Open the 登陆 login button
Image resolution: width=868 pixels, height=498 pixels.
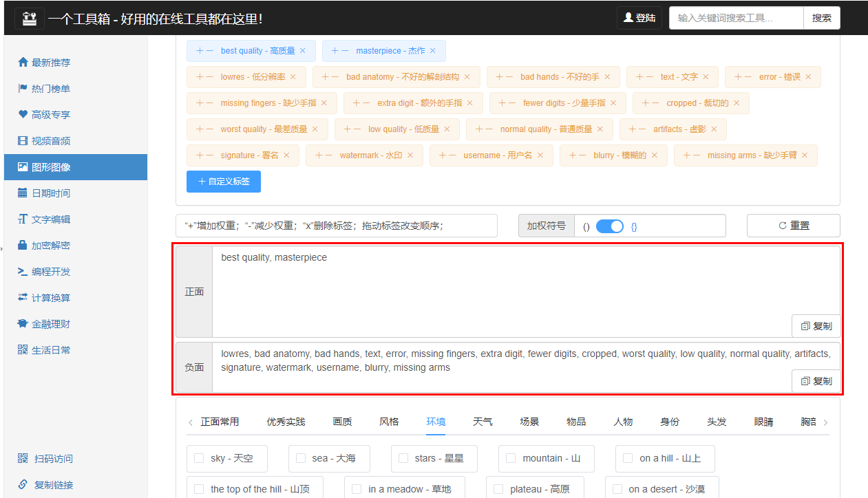point(639,18)
